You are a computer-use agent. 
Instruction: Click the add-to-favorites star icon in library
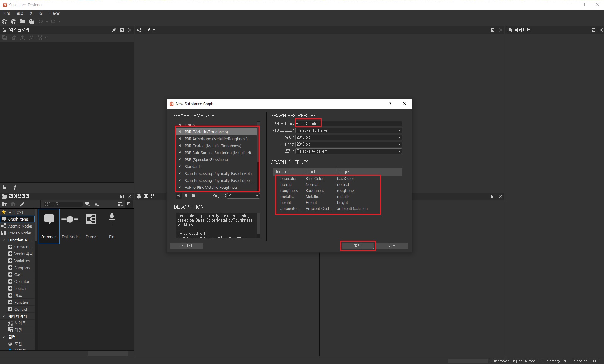click(96, 204)
